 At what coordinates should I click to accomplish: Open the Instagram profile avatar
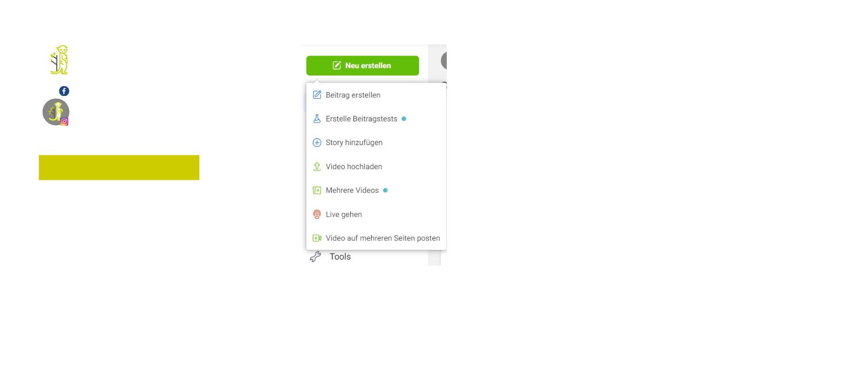pyautogui.click(x=56, y=112)
